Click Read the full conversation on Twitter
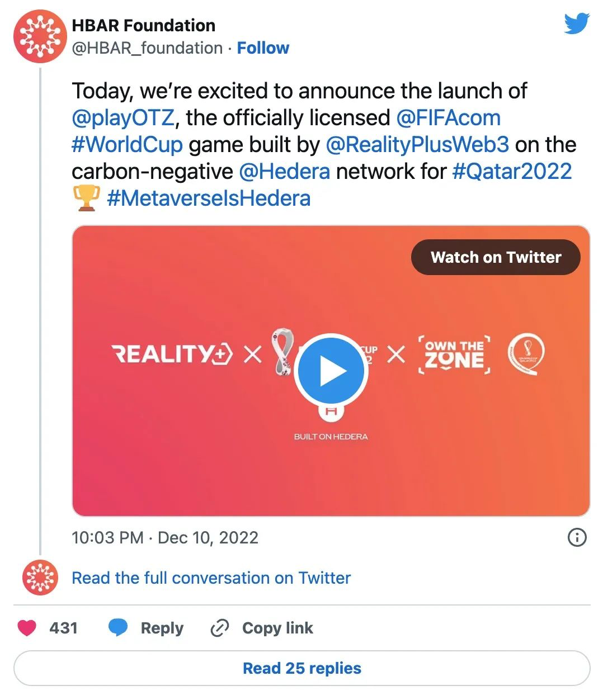The width and height of the screenshot is (603, 700). point(211,578)
